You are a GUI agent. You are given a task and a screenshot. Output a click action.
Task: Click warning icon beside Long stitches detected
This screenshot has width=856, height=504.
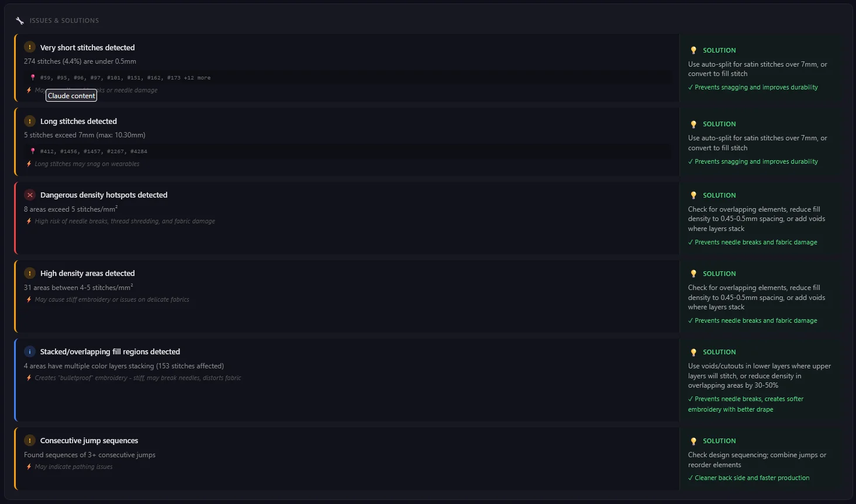click(x=30, y=121)
